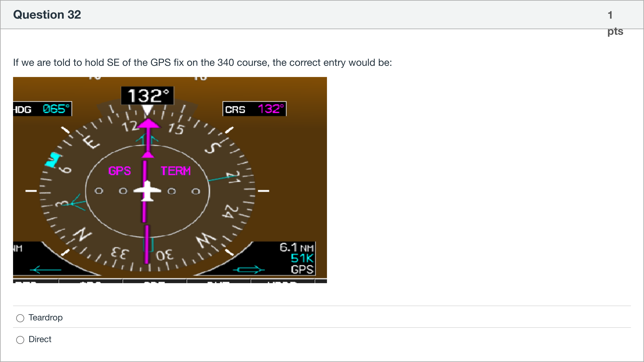644x362 pixels.
Task: Select the Teardrop radio button
Action: 20,318
